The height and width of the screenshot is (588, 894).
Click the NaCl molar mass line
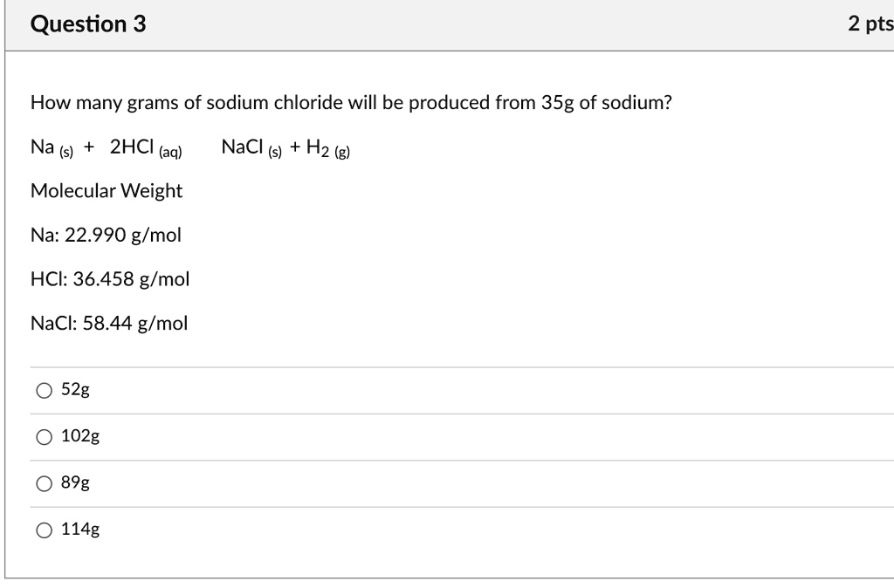pyautogui.click(x=108, y=323)
